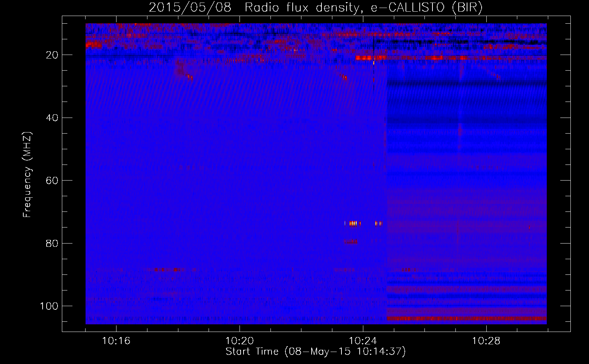Click the plot title "2015/05/08 Radio flux density, e-CALLISTO (BIR)"
The image size is (589, 364).
316,8
